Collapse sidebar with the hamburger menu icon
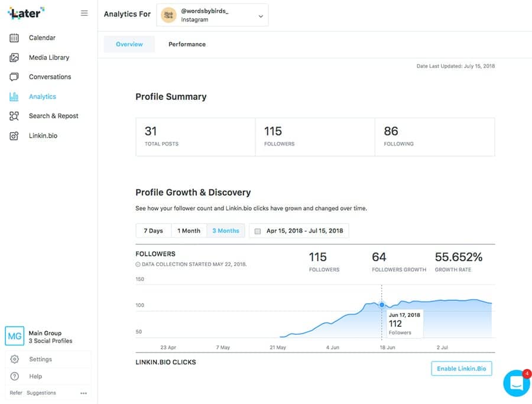Image resolution: width=532 pixels, height=404 pixels. (84, 13)
